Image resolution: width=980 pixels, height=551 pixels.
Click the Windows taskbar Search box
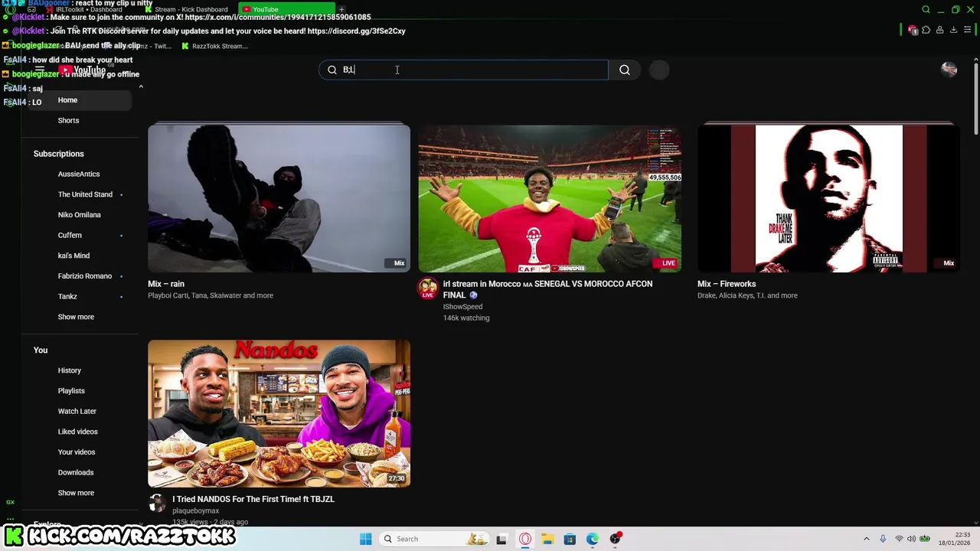click(x=434, y=539)
